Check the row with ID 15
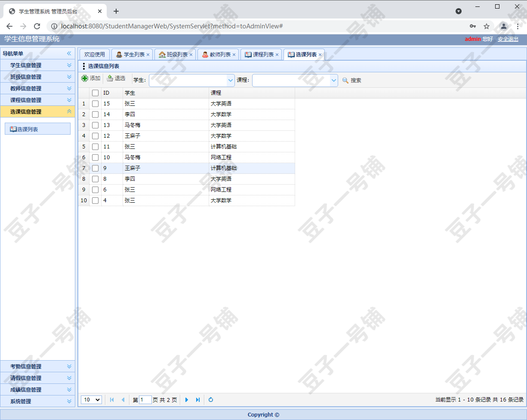527x420 pixels. pyautogui.click(x=95, y=104)
